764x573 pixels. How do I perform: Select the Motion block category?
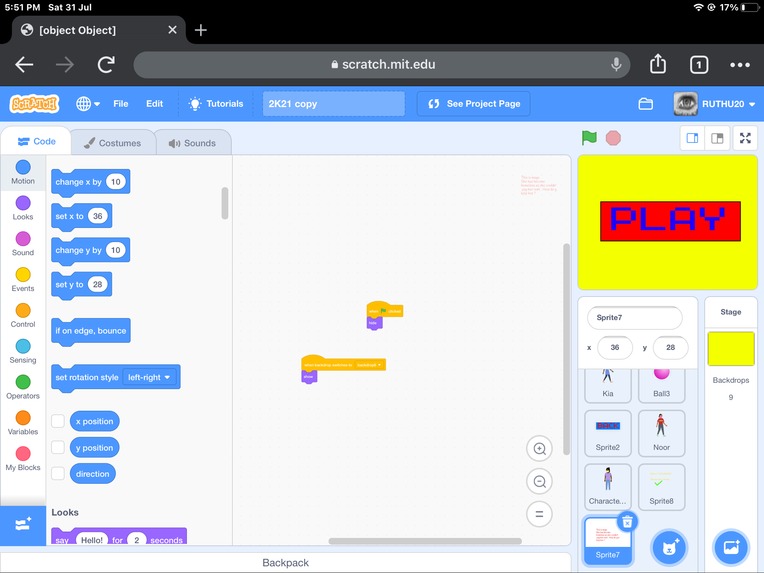point(23,172)
